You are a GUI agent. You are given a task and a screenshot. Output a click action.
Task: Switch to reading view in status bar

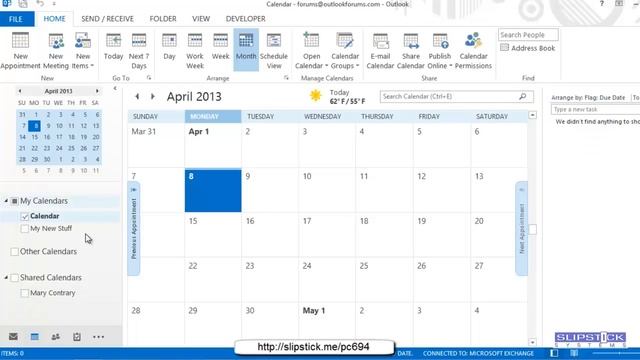[574, 353]
